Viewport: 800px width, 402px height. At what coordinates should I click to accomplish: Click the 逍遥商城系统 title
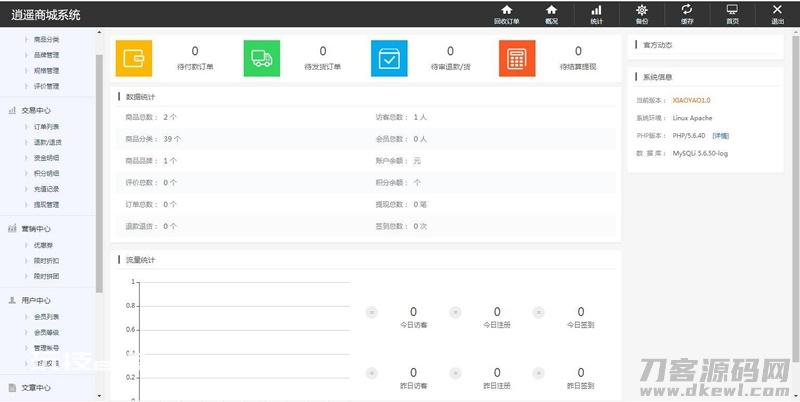(46, 14)
